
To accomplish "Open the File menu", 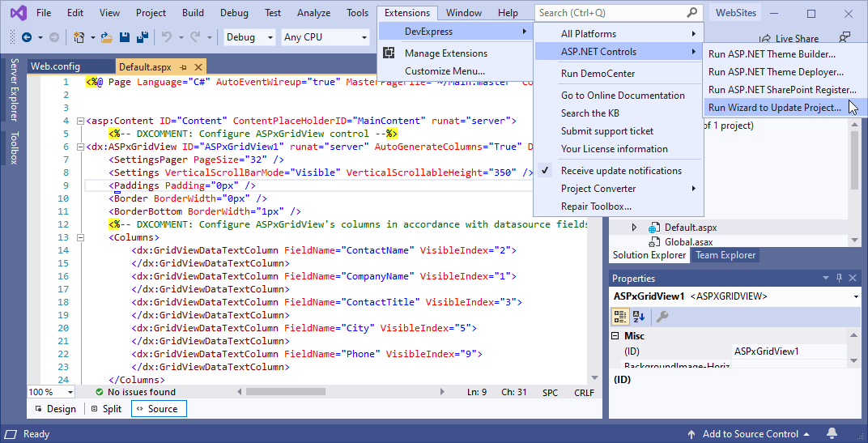I will (x=44, y=13).
